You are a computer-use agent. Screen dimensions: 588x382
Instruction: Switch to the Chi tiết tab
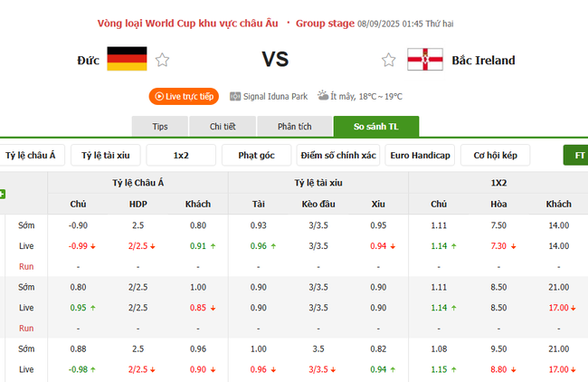[223, 127]
